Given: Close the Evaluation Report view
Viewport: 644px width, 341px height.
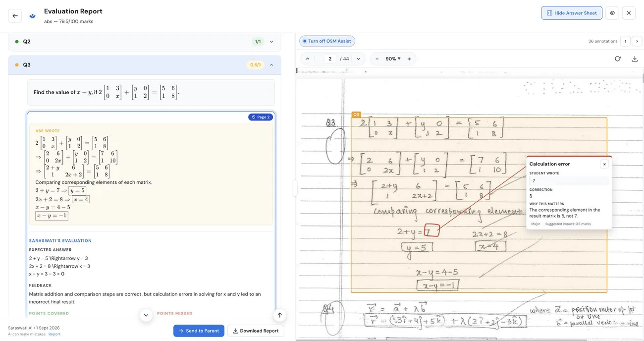Looking at the screenshot, I should 629,13.
